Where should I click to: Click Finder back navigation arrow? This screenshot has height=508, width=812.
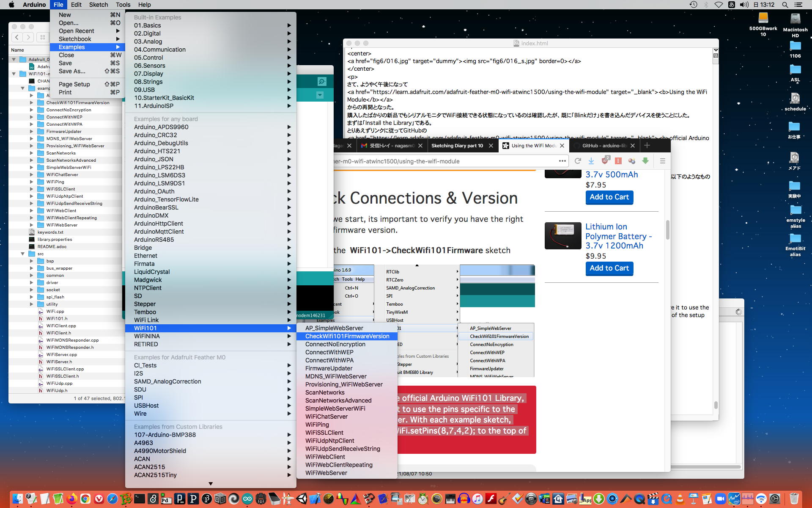click(x=17, y=37)
